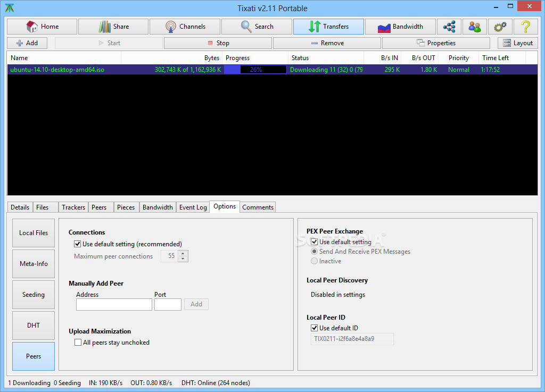Select Seeding options category
545x392 pixels.
pyautogui.click(x=34, y=295)
